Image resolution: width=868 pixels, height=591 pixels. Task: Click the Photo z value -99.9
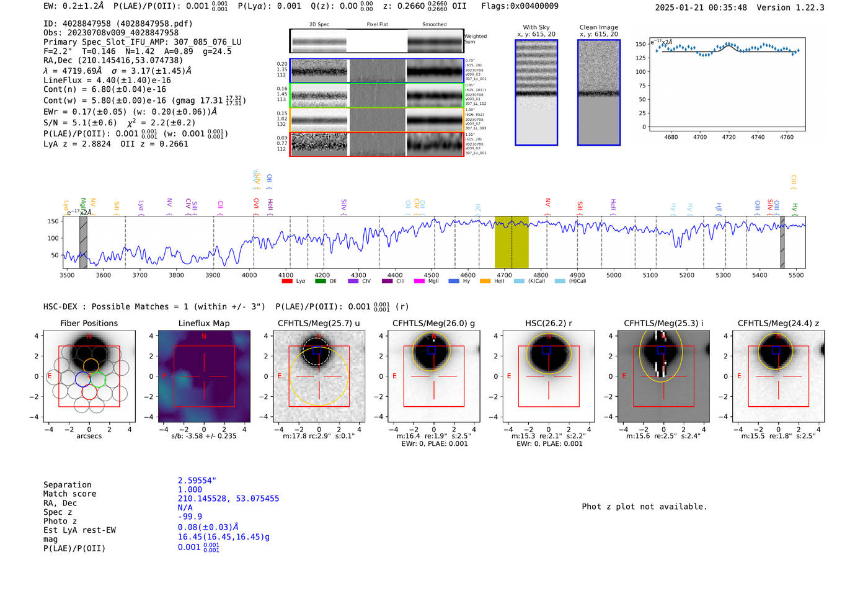pos(190,517)
